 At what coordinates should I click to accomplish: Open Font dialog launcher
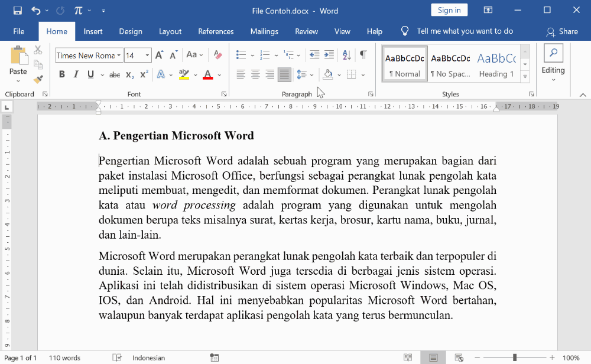point(224,94)
